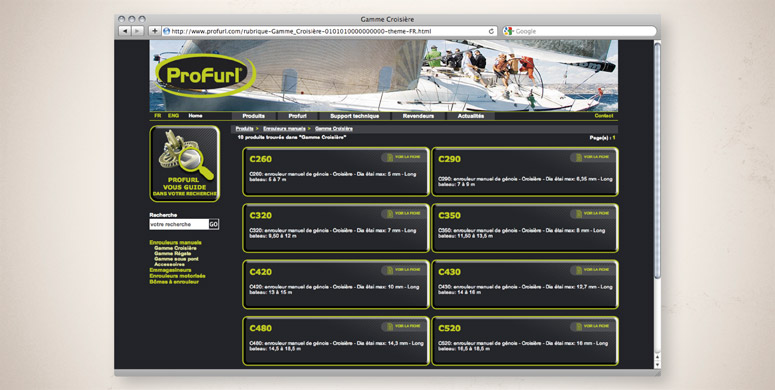This screenshot has height=390, width=775.
Task: Click 'Voir la fiche' for C420
Action: (x=403, y=270)
